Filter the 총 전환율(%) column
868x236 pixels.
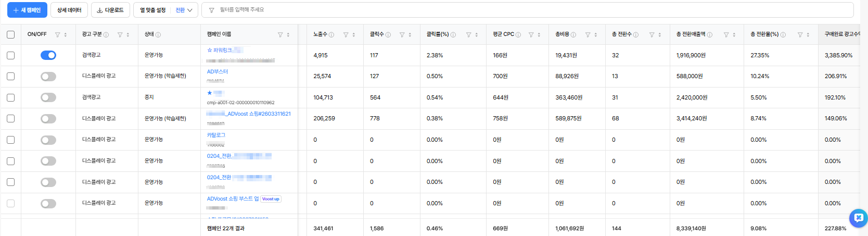click(x=800, y=35)
